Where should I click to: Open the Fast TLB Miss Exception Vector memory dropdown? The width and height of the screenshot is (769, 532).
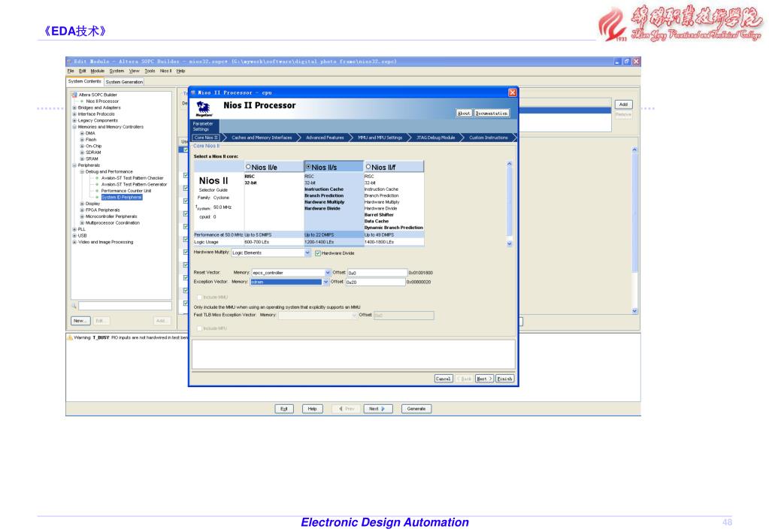354,316
